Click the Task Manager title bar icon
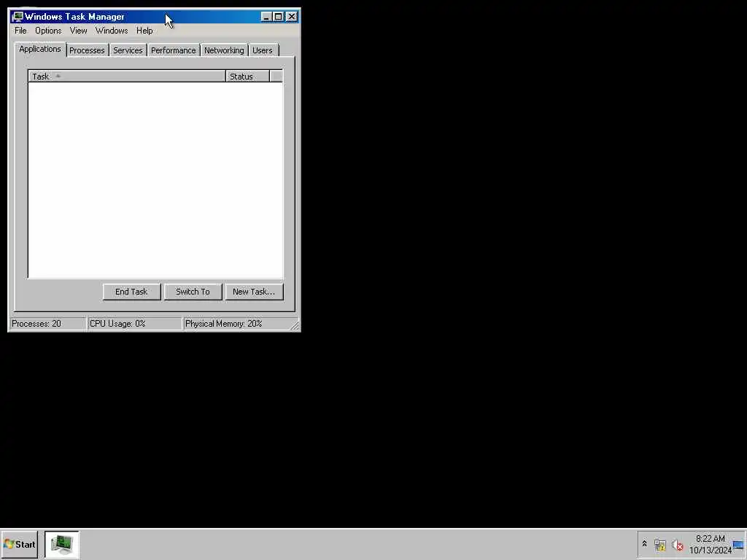 [x=18, y=17]
